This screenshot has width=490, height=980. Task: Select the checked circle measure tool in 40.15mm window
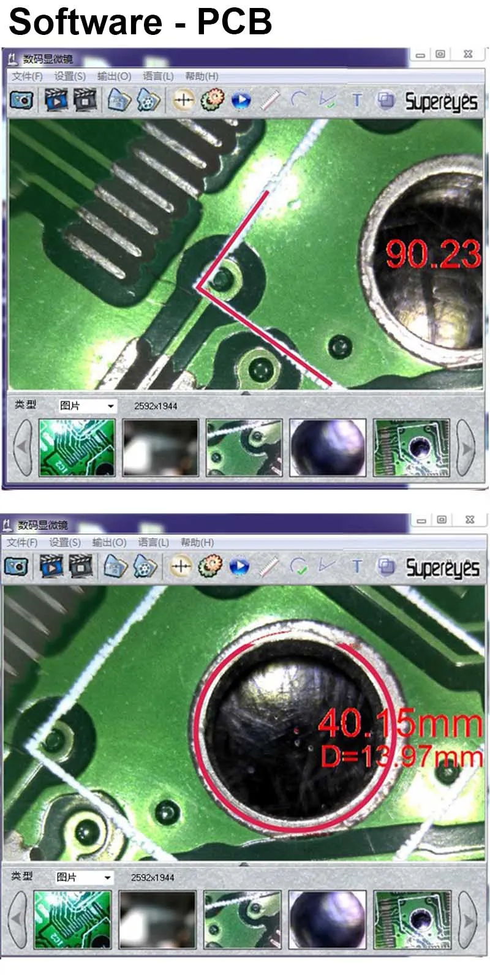click(299, 567)
